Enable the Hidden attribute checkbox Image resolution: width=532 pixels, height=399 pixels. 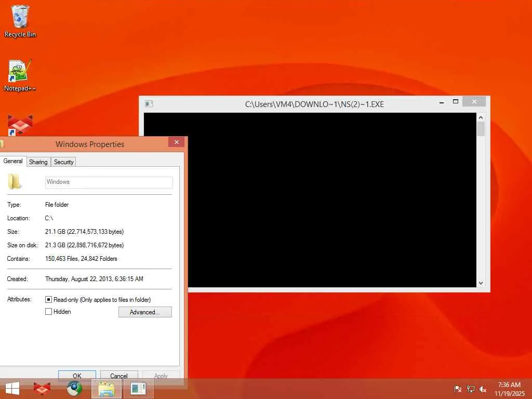point(48,312)
